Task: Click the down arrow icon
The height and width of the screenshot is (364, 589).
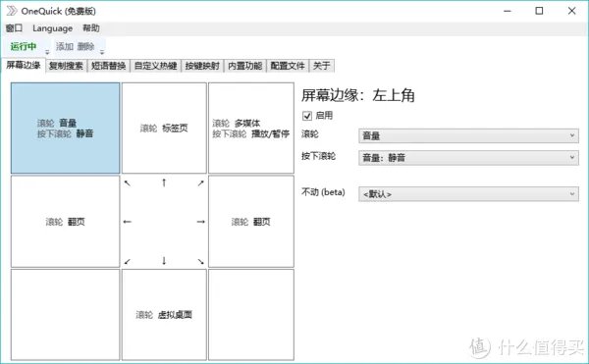Action: [164, 261]
